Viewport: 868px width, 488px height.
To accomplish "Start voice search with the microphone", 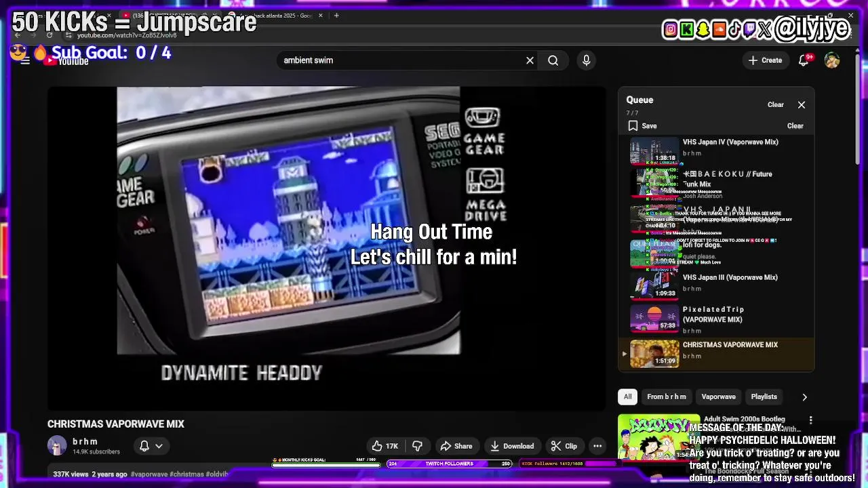I will click(x=587, y=60).
